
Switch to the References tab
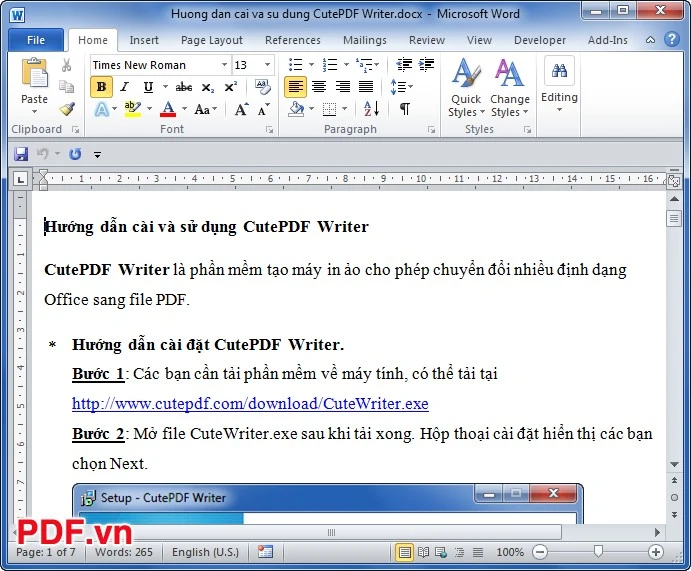tap(293, 40)
